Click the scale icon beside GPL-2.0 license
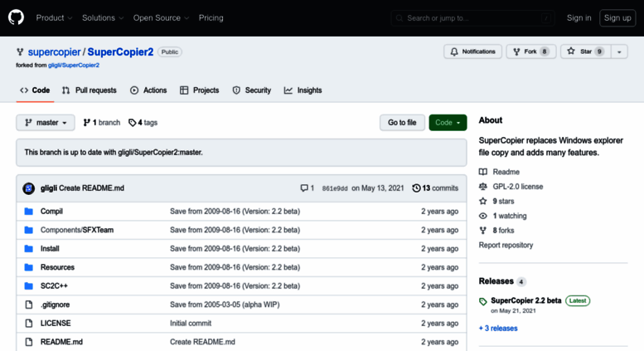 483,187
